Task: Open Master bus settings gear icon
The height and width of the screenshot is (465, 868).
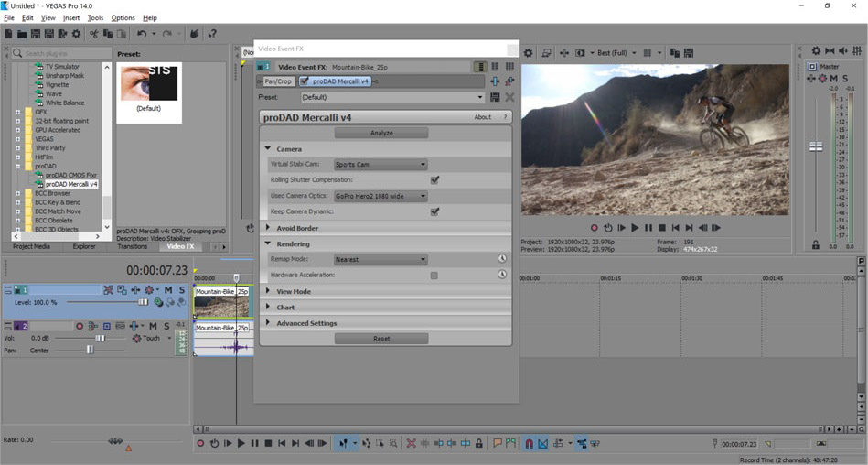Action: click(x=816, y=51)
